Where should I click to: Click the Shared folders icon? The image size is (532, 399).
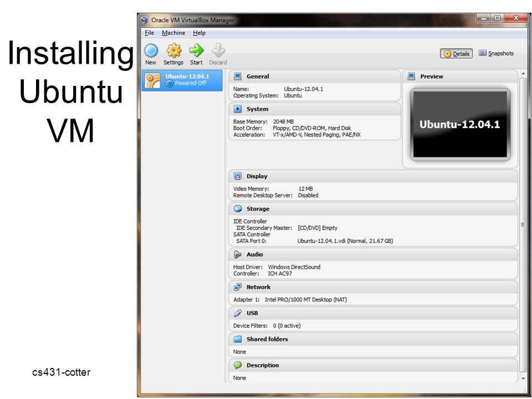[x=238, y=339]
